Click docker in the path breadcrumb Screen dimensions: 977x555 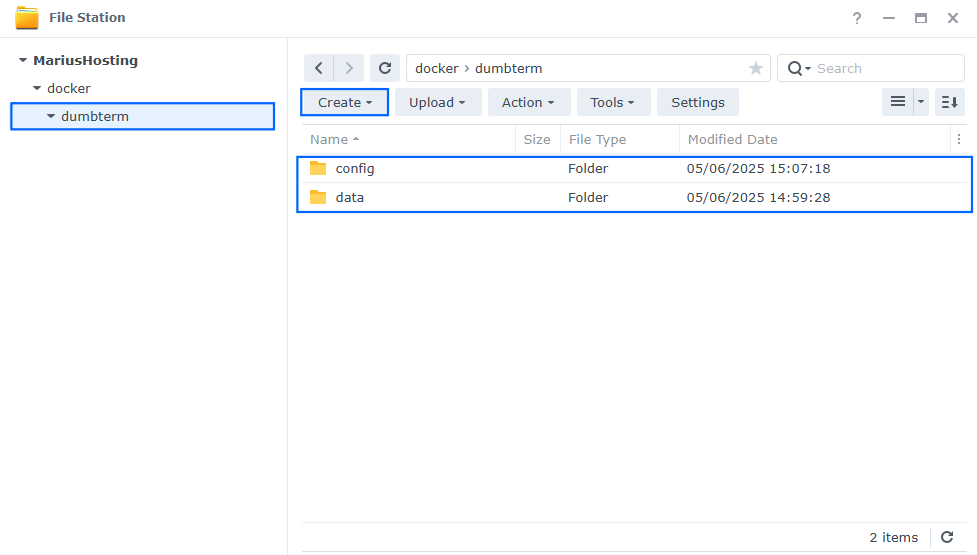[x=437, y=69]
